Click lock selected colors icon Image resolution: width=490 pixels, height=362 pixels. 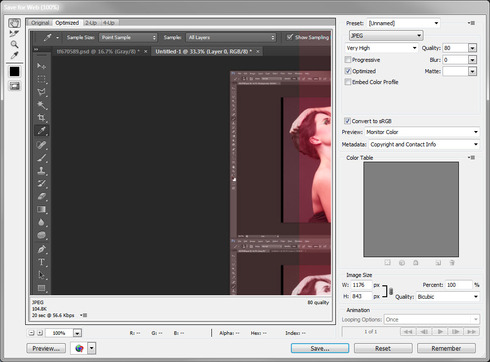click(x=416, y=263)
